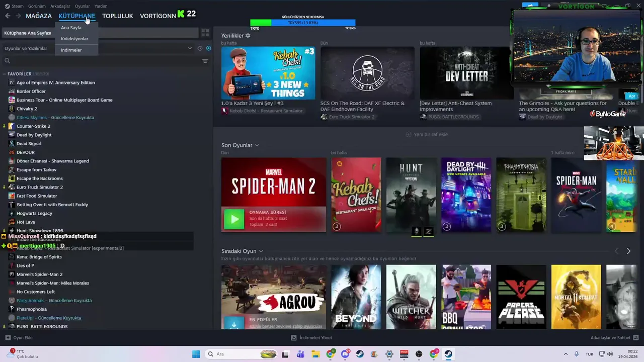Open Anti-Cheat Dev Letter news thumbnail
Viewport: 644px width, 362px height.
[466, 73]
